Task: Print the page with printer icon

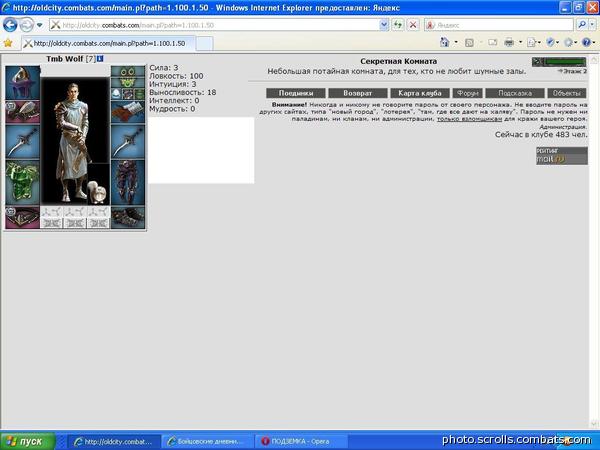Action: pos(509,42)
